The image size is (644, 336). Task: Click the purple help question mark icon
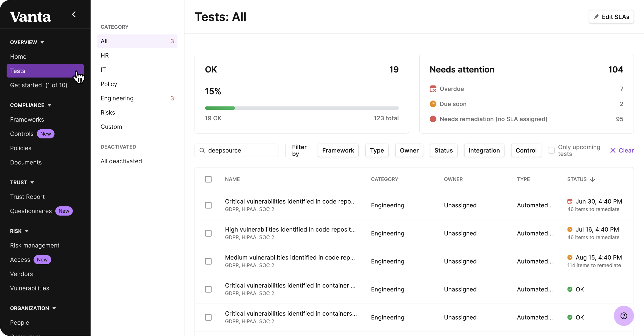[624, 316]
